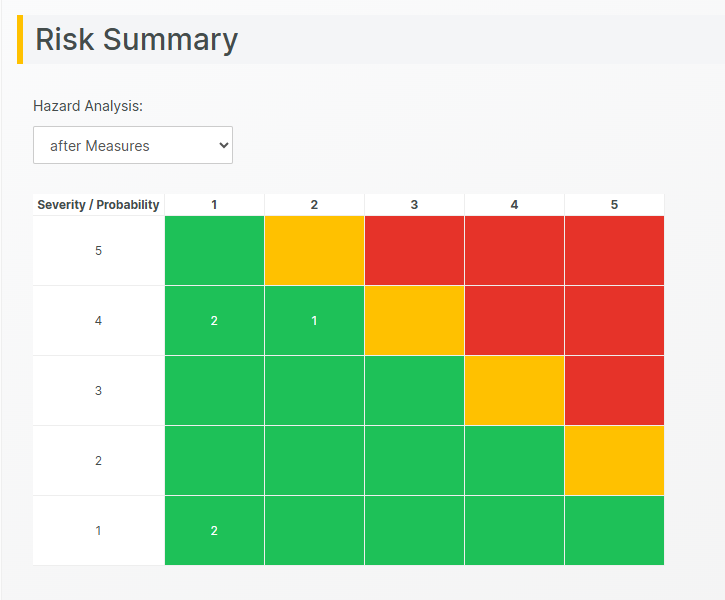The width and height of the screenshot is (725, 600).
Task: Click red cell at severity 4, probability 5
Action: (614, 321)
